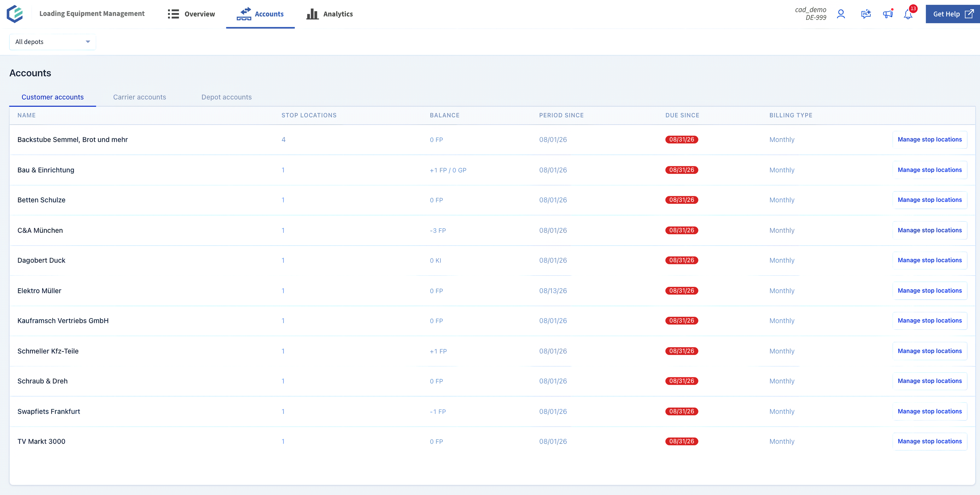
Task: Click the Analytics bar chart icon
Action: click(312, 14)
